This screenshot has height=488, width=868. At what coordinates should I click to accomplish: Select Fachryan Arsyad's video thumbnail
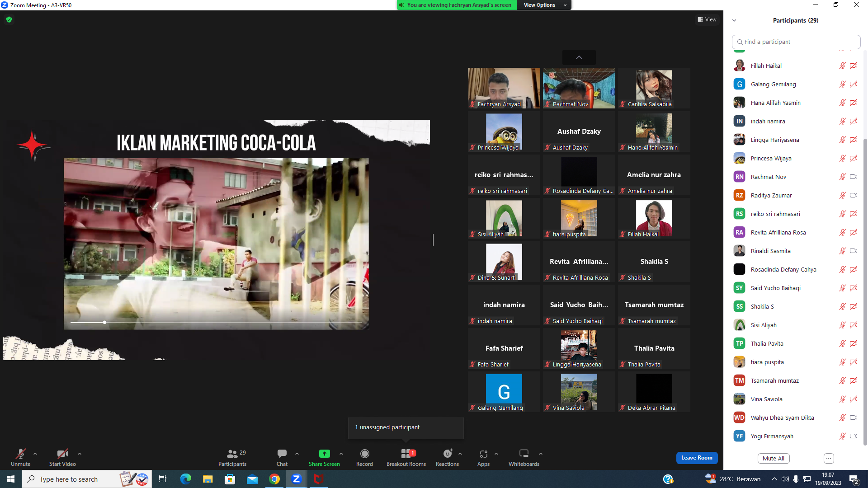pos(504,88)
